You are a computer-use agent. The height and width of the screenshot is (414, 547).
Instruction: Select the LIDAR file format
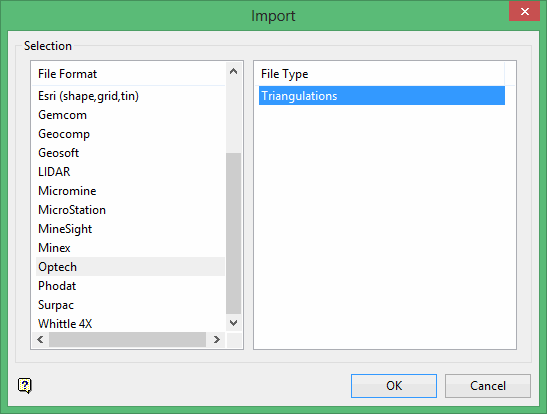pos(130,172)
